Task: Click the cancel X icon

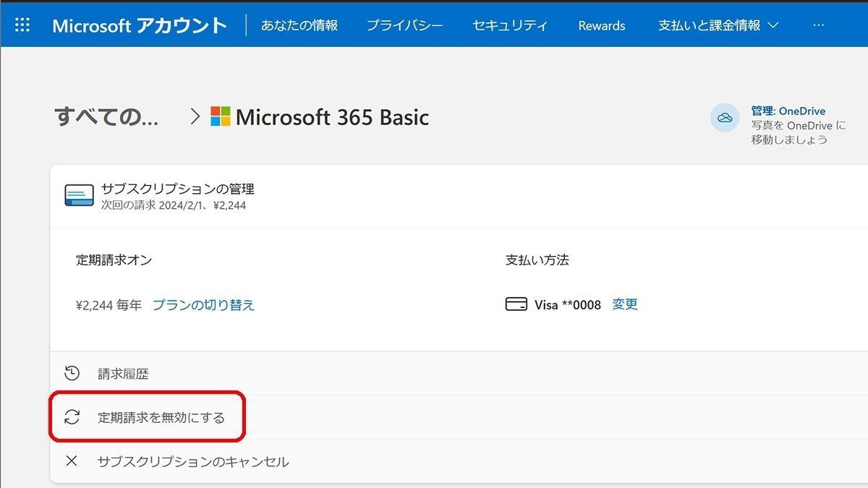Action: click(71, 461)
